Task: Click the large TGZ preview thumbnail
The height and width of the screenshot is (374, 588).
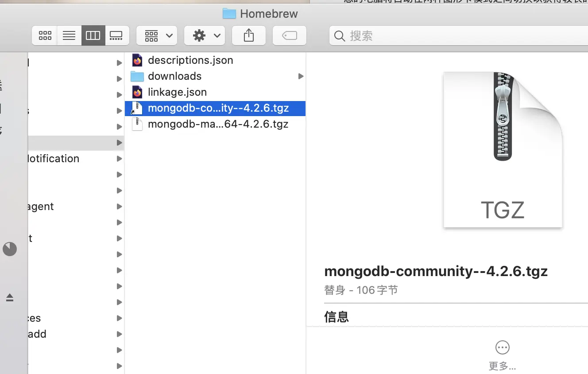Action: pyautogui.click(x=503, y=150)
